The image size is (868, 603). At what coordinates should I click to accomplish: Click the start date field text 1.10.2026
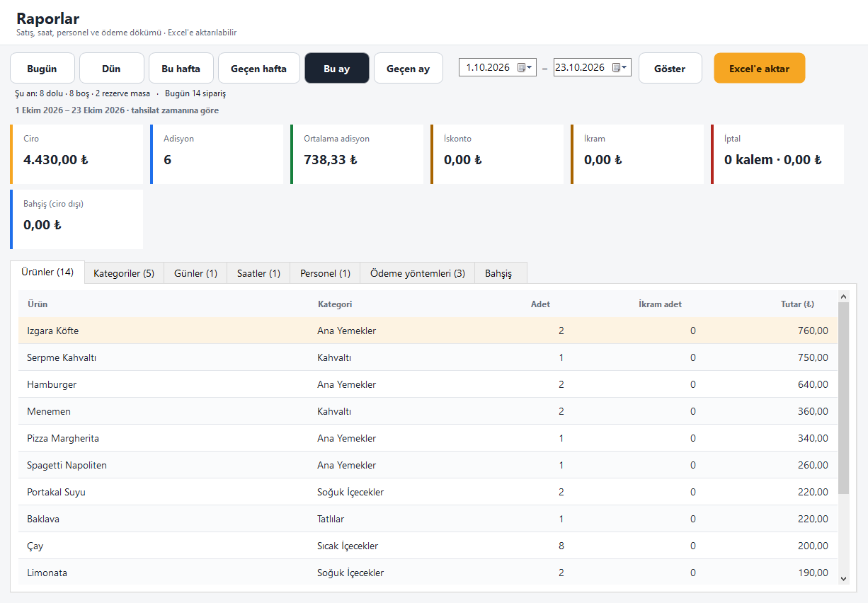tap(489, 67)
